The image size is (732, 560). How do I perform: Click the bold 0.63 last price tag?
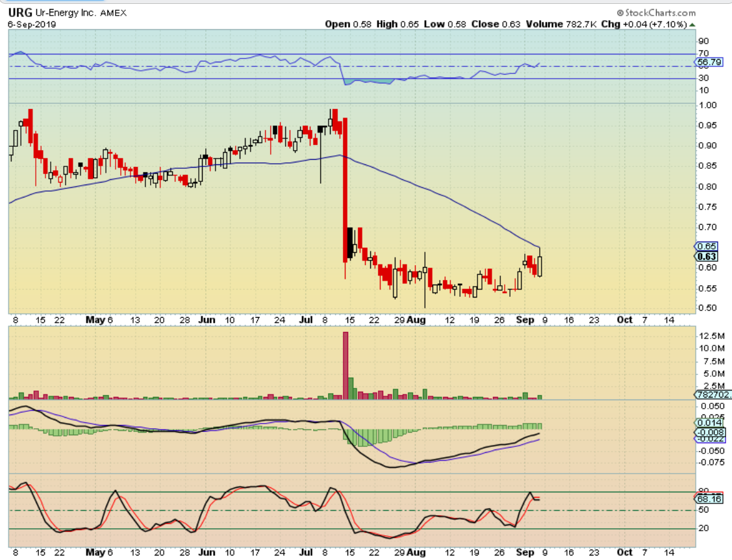[x=707, y=257]
